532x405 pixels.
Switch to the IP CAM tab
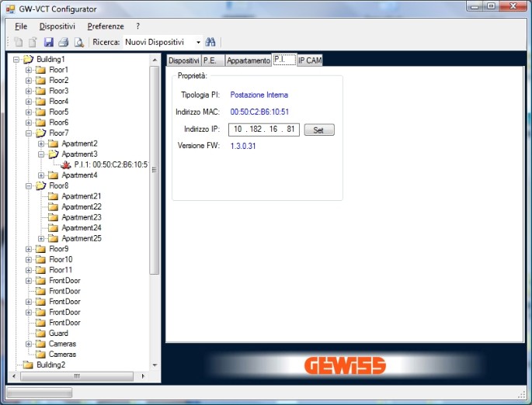click(x=310, y=61)
